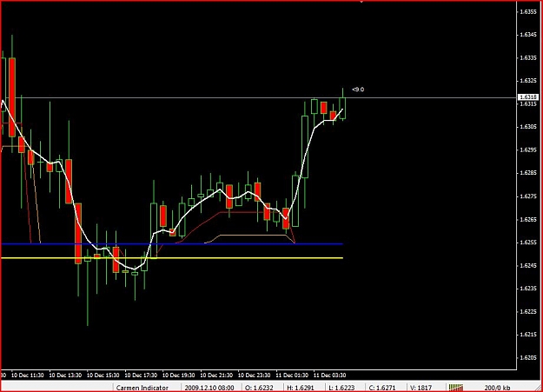Click the 1.6295 price scale label
The width and height of the screenshot is (543, 392).
tap(529, 150)
